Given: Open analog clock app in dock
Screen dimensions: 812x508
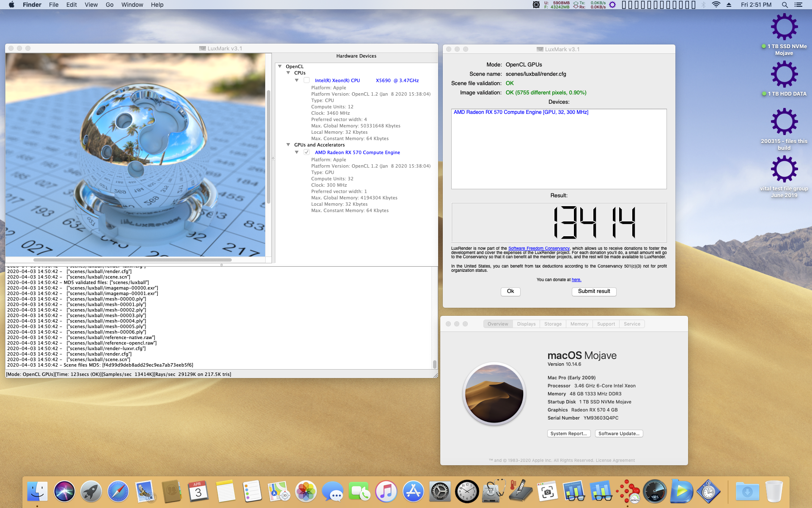Looking at the screenshot, I should tap(467, 491).
